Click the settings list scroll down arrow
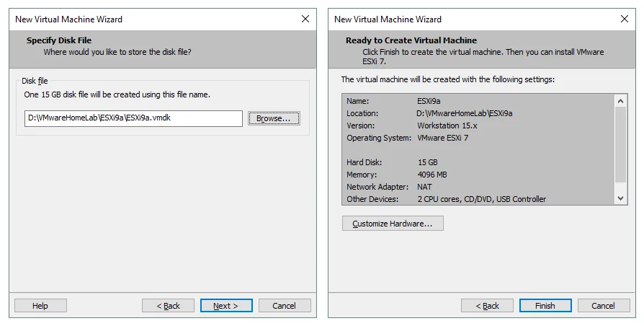This screenshot has height=326, width=644. point(621,198)
